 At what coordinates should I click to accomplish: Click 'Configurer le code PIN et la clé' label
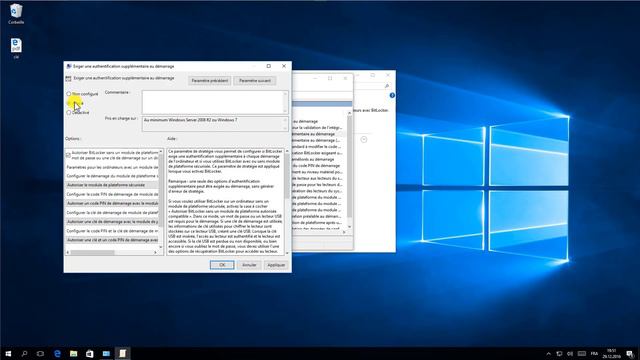click(x=112, y=231)
